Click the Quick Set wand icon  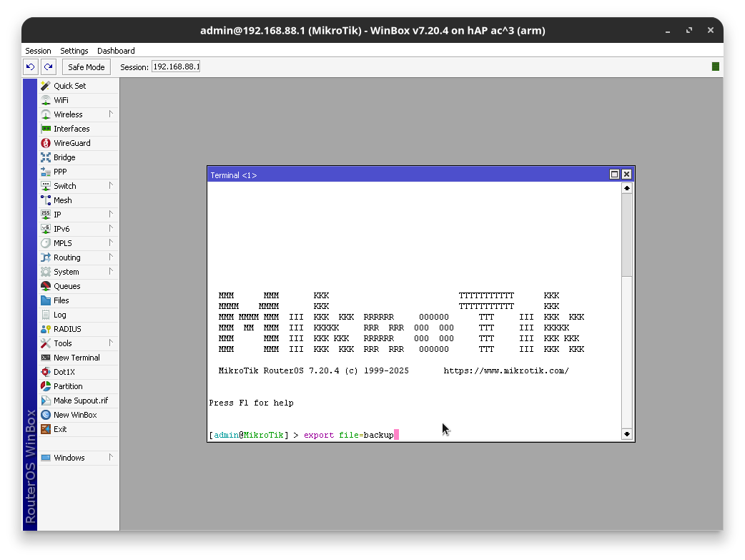pos(46,86)
